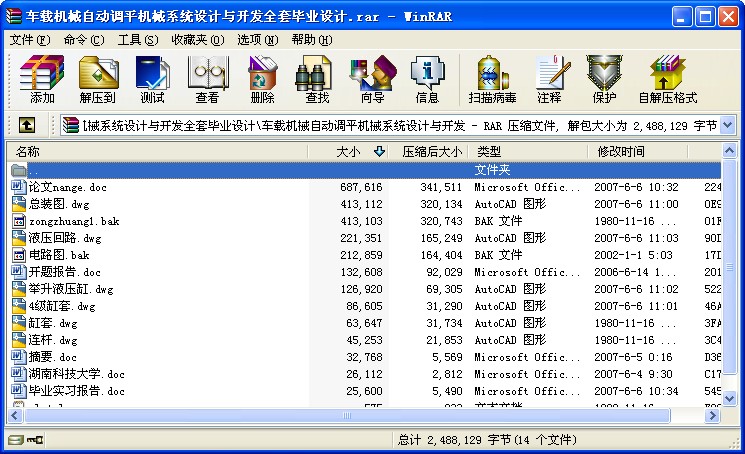
Task: Select file 摘要.doc
Action: tap(52, 357)
